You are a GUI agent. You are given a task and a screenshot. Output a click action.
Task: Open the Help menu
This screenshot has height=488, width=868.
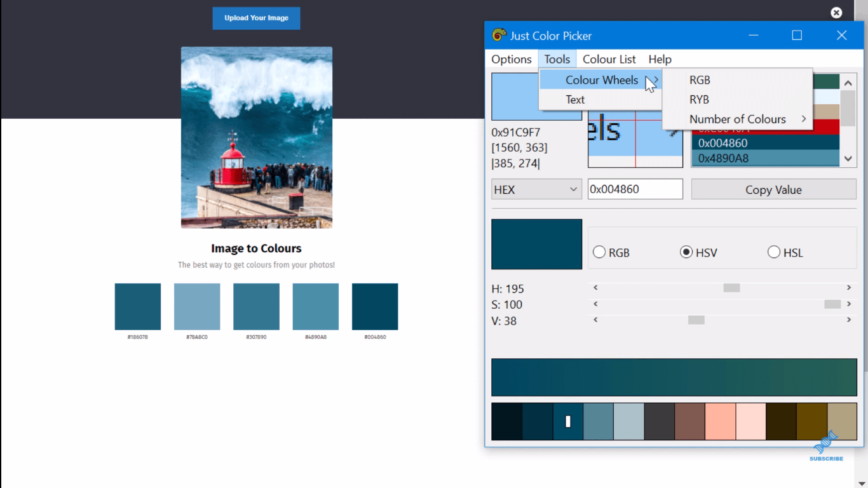660,59
